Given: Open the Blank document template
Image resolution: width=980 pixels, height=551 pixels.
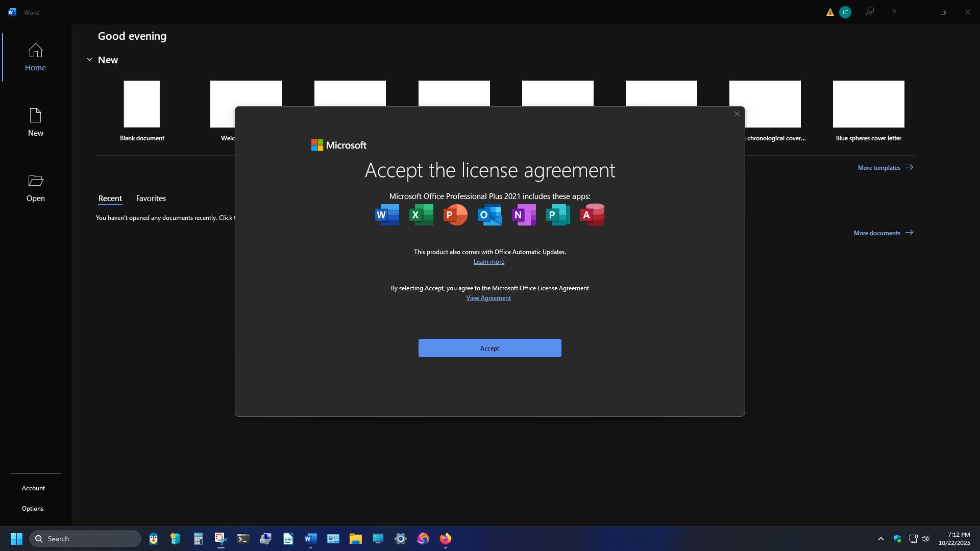Looking at the screenshot, I should [x=142, y=104].
